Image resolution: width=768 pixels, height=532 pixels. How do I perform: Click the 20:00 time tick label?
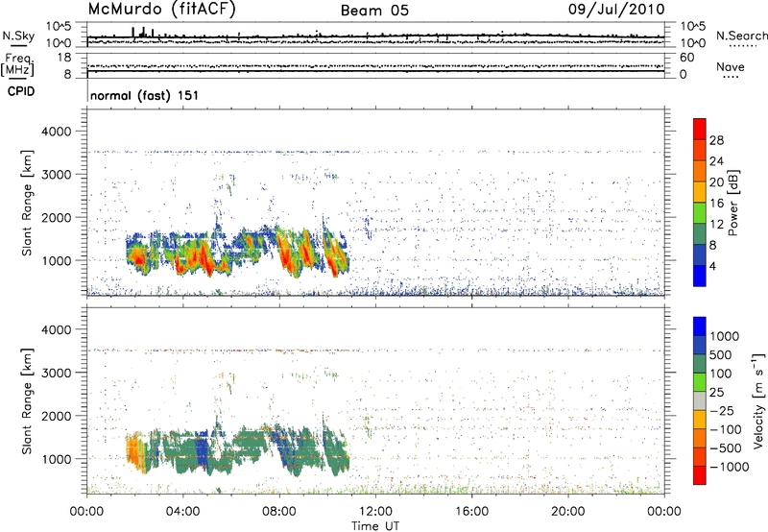[567, 512]
